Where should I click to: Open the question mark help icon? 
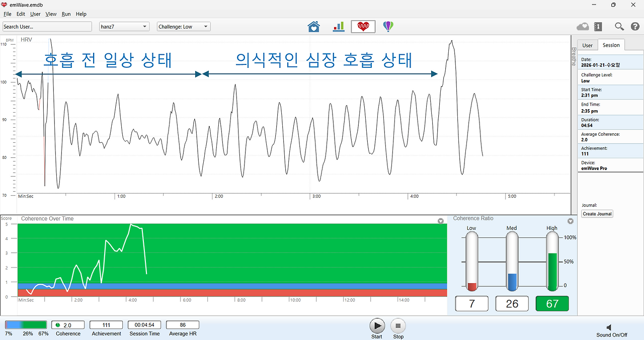click(635, 27)
